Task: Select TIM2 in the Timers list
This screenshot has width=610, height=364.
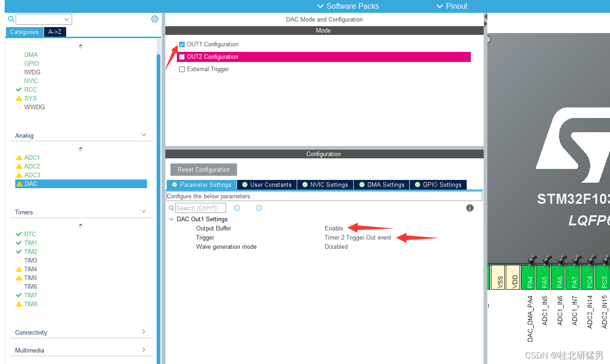Action: click(31, 252)
